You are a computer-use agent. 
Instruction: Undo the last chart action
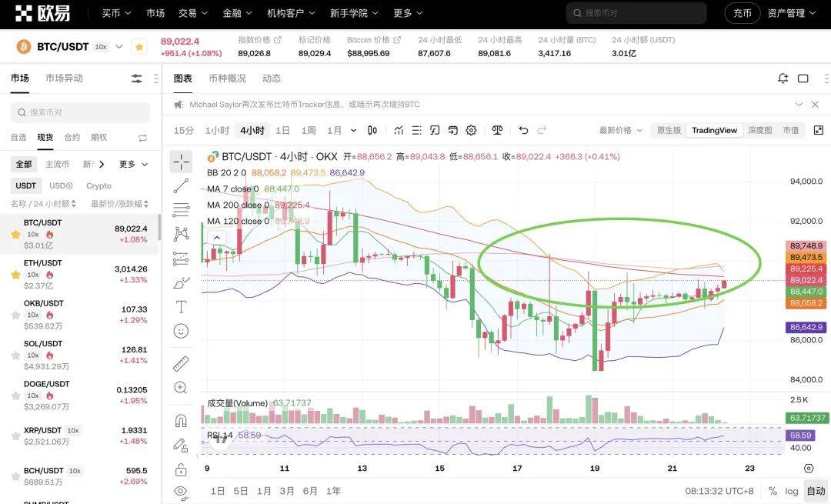(524, 130)
